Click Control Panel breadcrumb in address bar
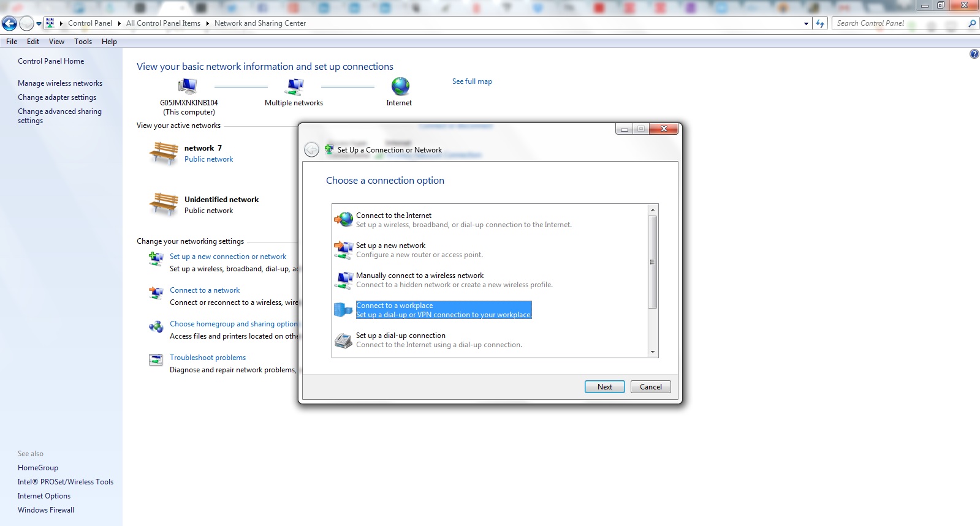 [x=90, y=23]
